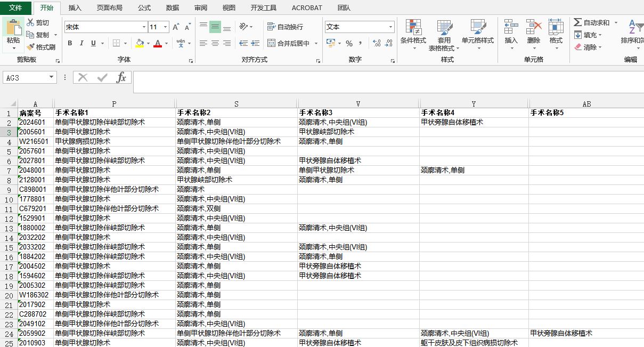The height and width of the screenshot is (347, 644).
Task: Toggle underline formatting U
Action: [x=94, y=43]
